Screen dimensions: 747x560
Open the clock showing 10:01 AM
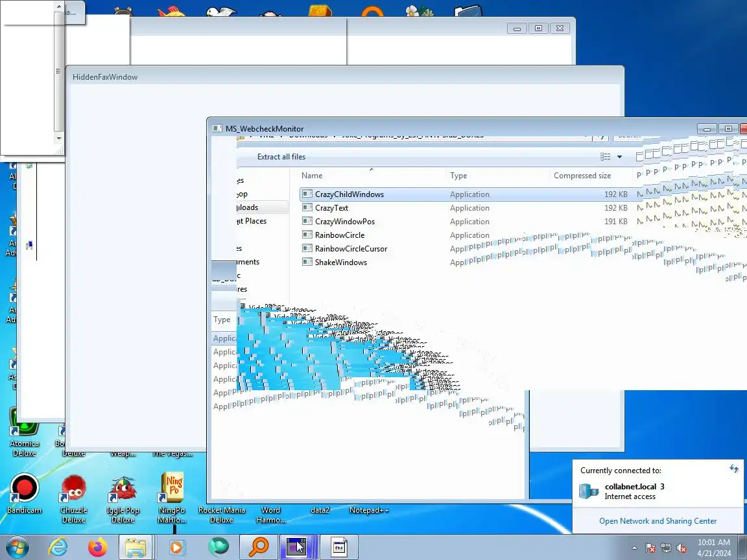(714, 548)
